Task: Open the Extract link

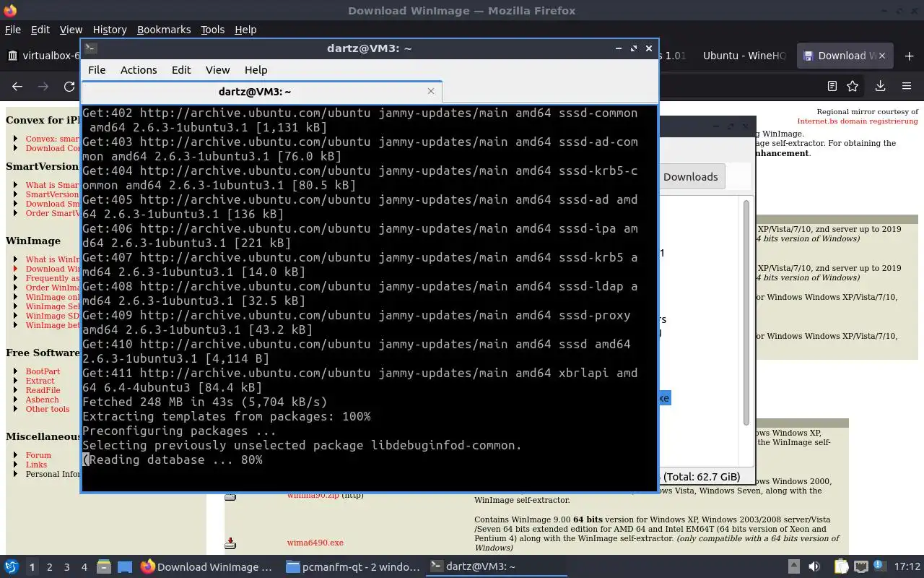Action: (40, 381)
